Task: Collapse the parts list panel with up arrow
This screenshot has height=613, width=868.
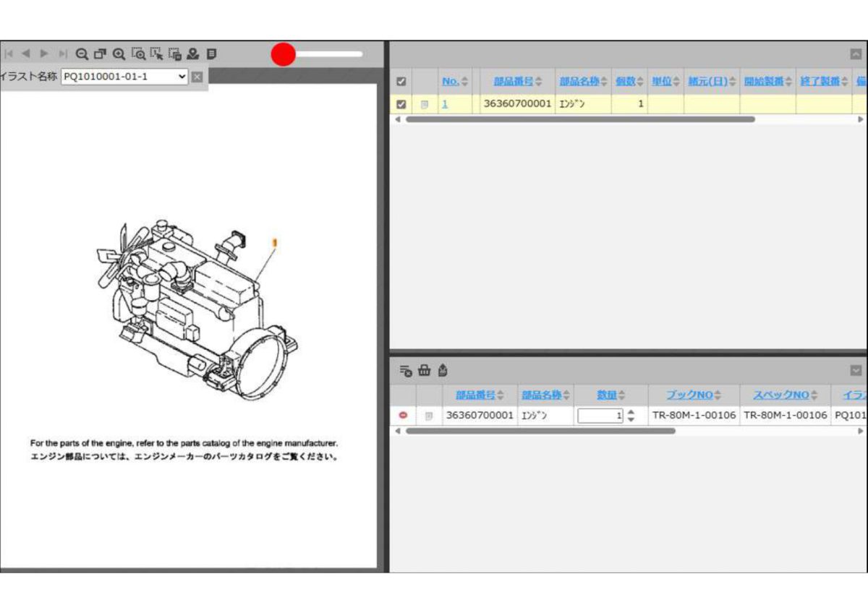Action: [856, 54]
